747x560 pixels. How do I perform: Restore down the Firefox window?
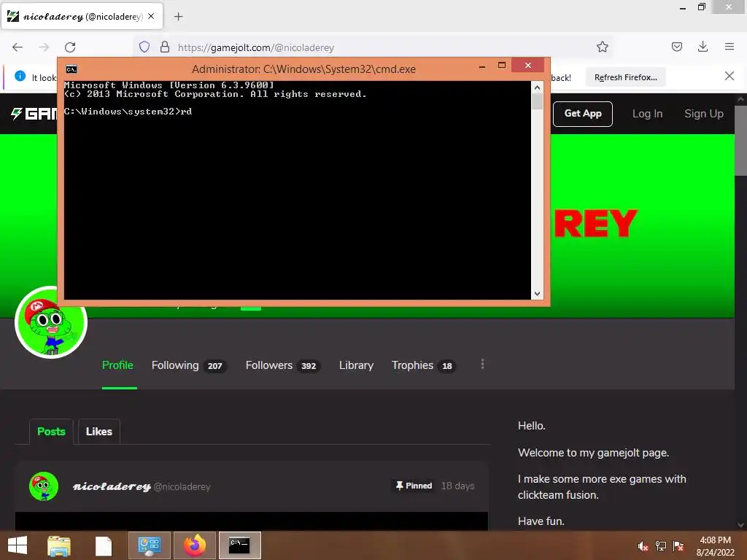coord(702,7)
